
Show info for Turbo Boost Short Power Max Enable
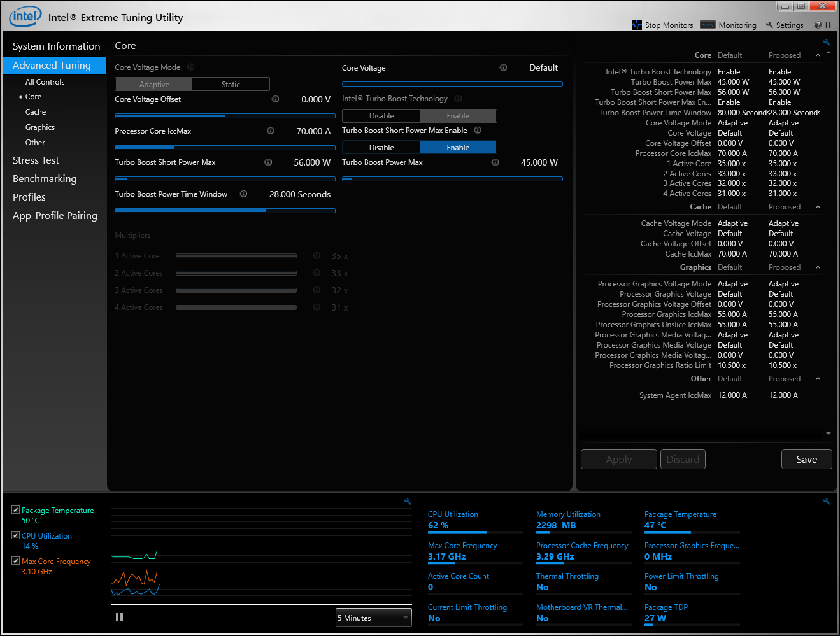[478, 130]
